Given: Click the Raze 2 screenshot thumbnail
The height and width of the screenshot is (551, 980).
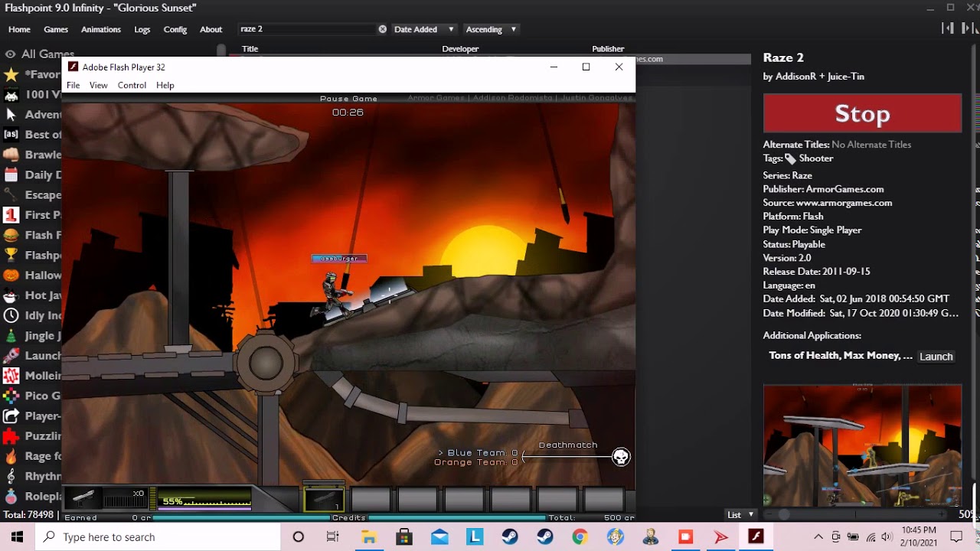Looking at the screenshot, I should pos(862,445).
